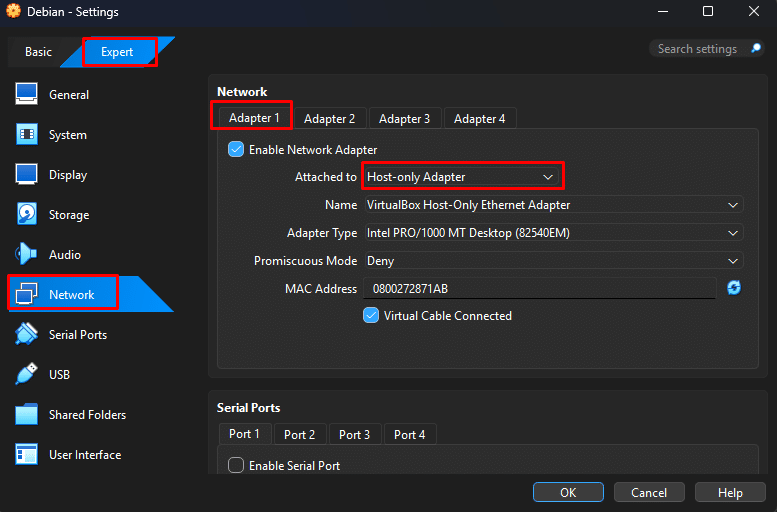
Task: Open the Promiscuous Mode dropdown
Action: click(554, 261)
